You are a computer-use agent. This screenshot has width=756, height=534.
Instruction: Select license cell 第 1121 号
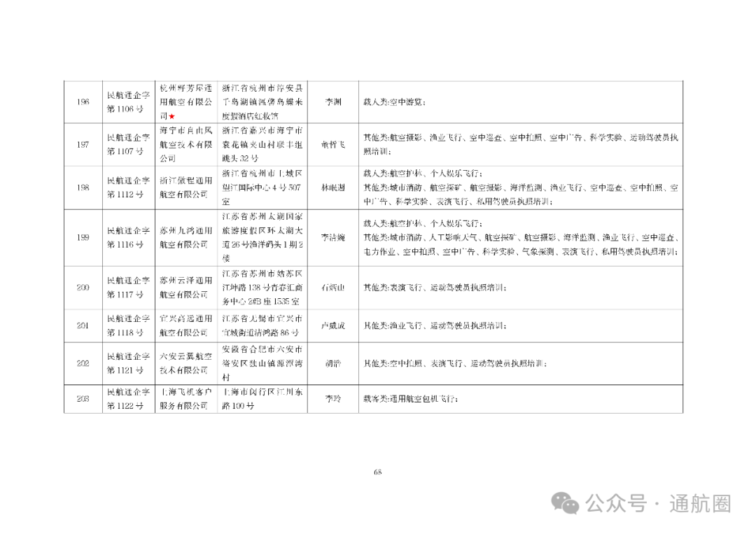[129, 363]
